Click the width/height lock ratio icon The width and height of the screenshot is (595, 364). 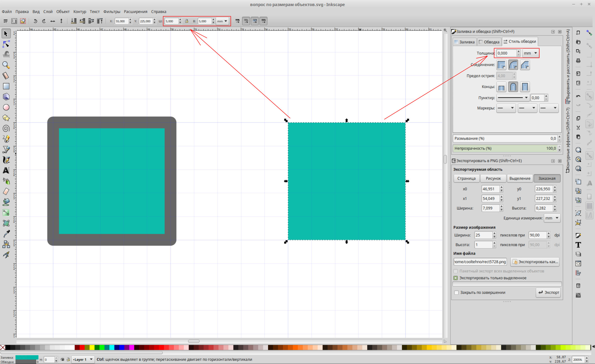[x=187, y=21]
